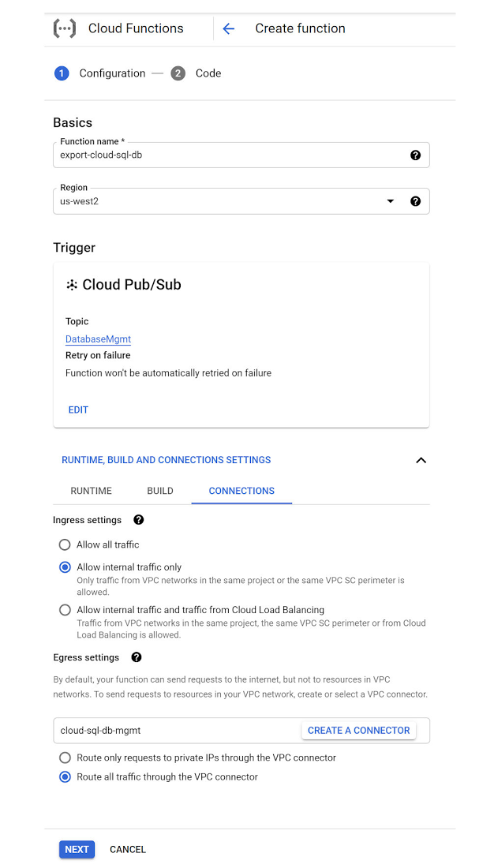Enable internal traffic and Cloud Load Balancing option
Image resolution: width=494 pixels, height=868 pixels.
point(64,609)
